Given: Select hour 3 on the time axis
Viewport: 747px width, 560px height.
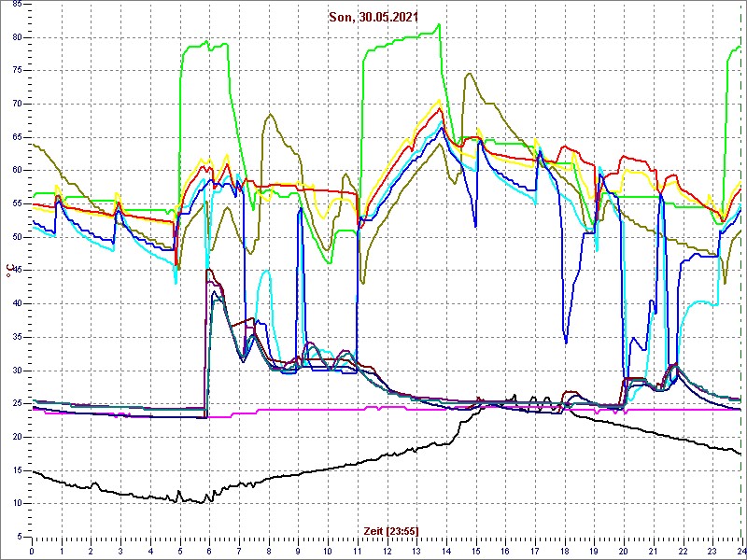Looking at the screenshot, I should [120, 550].
